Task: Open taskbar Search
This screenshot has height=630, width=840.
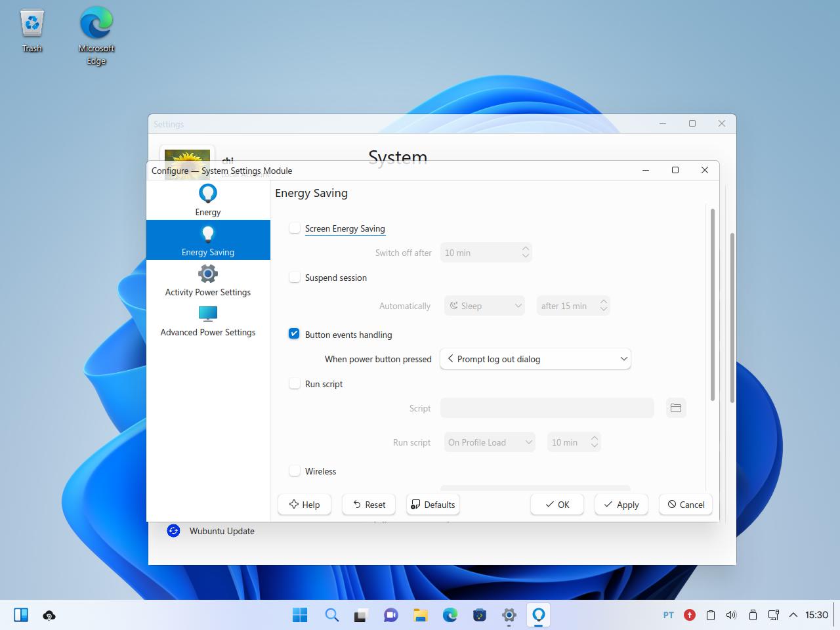Action: point(332,615)
